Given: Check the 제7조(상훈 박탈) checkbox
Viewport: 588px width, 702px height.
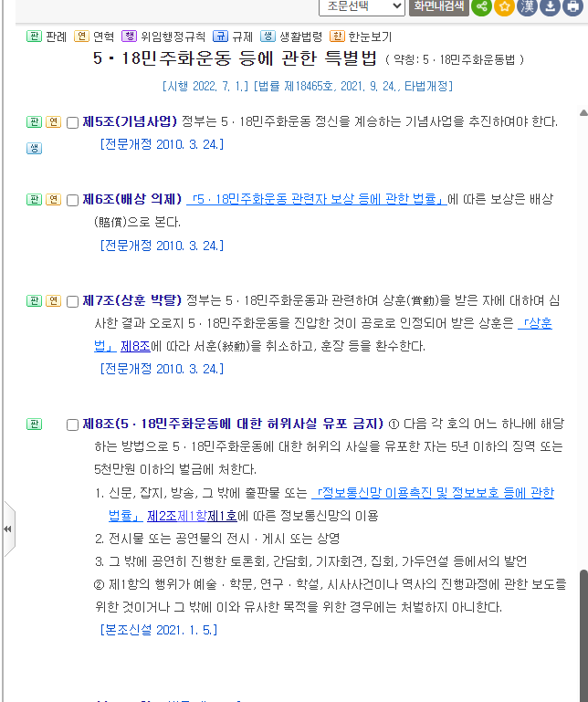Looking at the screenshot, I should (72, 302).
